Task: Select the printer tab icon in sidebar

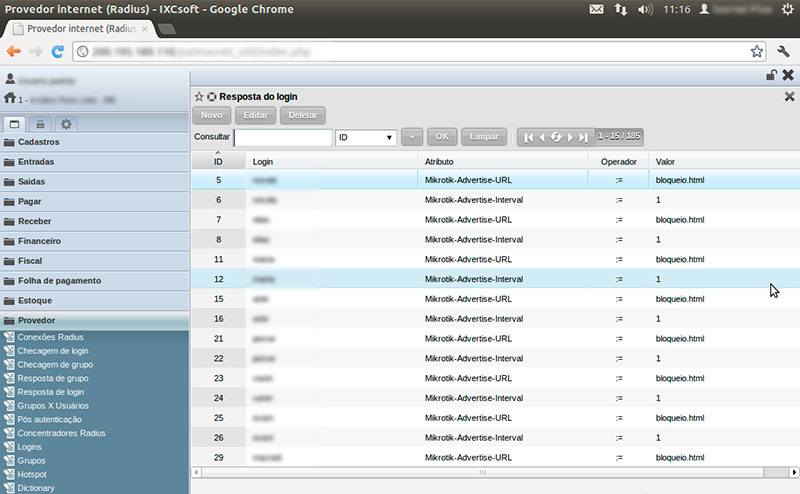Action: (x=40, y=124)
